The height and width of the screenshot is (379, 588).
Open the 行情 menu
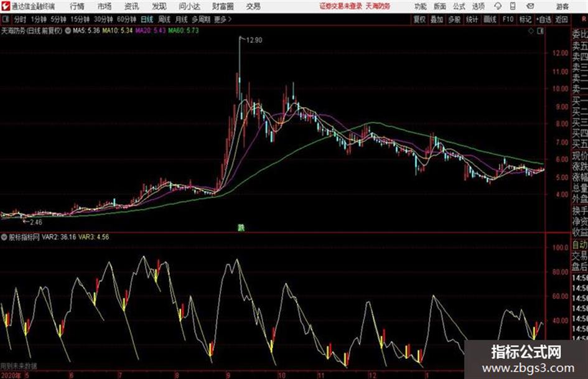pos(77,6)
